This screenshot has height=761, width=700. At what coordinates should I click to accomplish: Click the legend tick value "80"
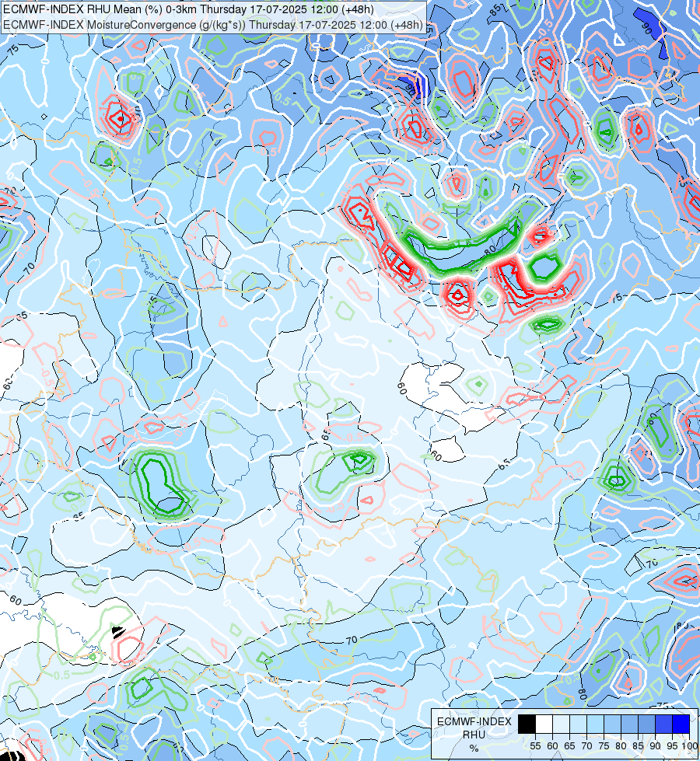tap(621, 746)
